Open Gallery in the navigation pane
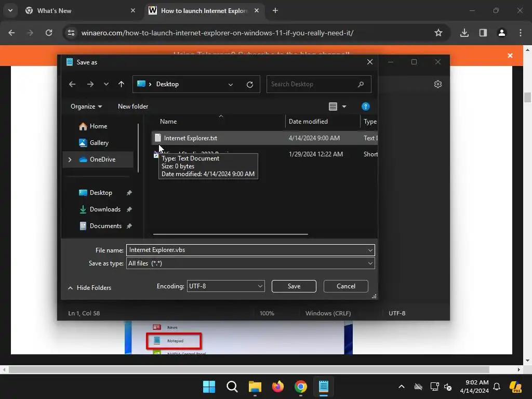The height and width of the screenshot is (399, 532). [x=99, y=143]
